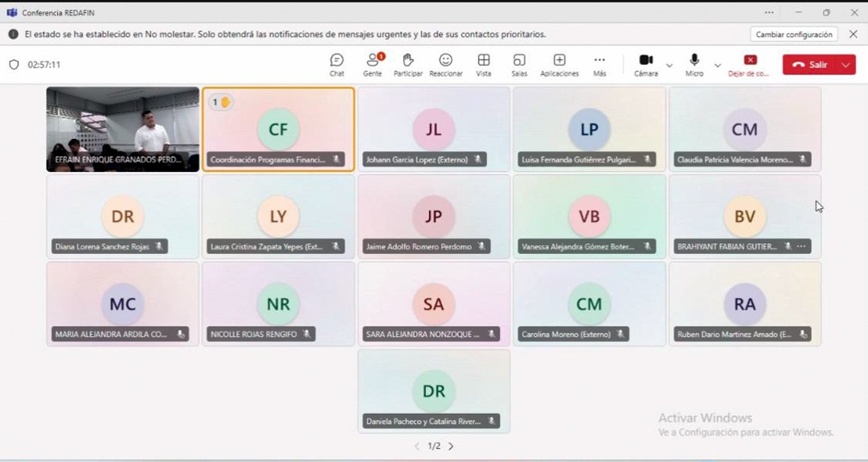This screenshot has width=868, height=462.
Task: Open more options for BRAHIYANT FABIAN tile
Action: pyautogui.click(x=801, y=247)
